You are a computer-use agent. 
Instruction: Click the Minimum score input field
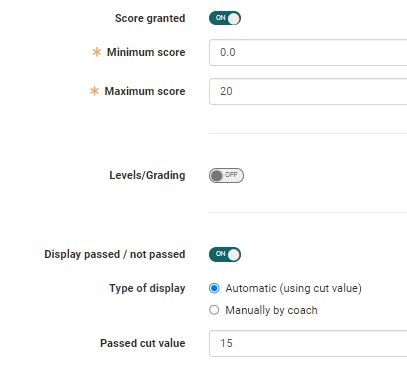pyautogui.click(x=308, y=52)
